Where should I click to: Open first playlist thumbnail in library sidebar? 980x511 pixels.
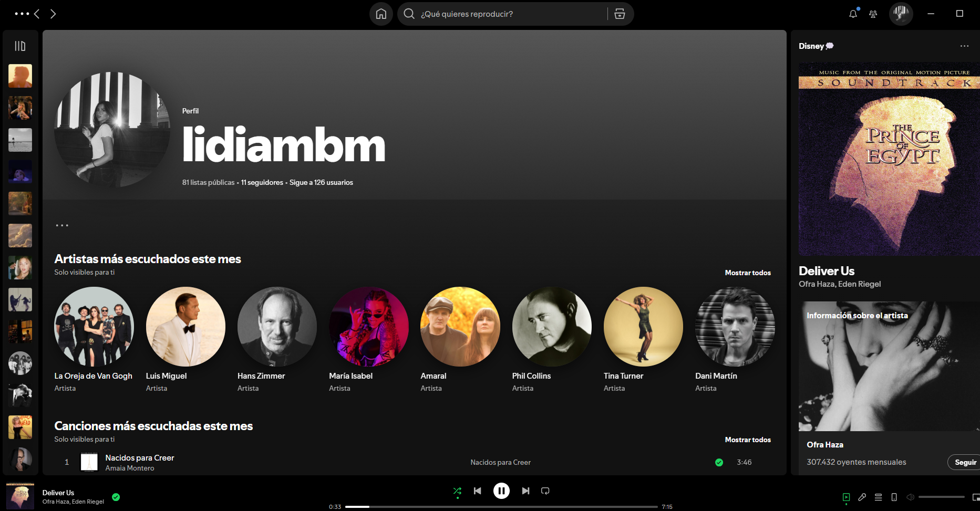(20, 76)
